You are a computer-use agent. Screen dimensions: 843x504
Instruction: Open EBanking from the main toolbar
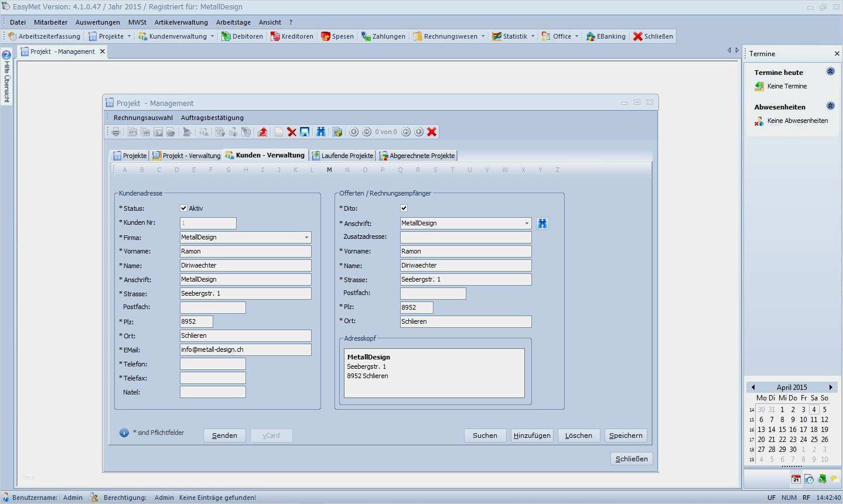[606, 36]
